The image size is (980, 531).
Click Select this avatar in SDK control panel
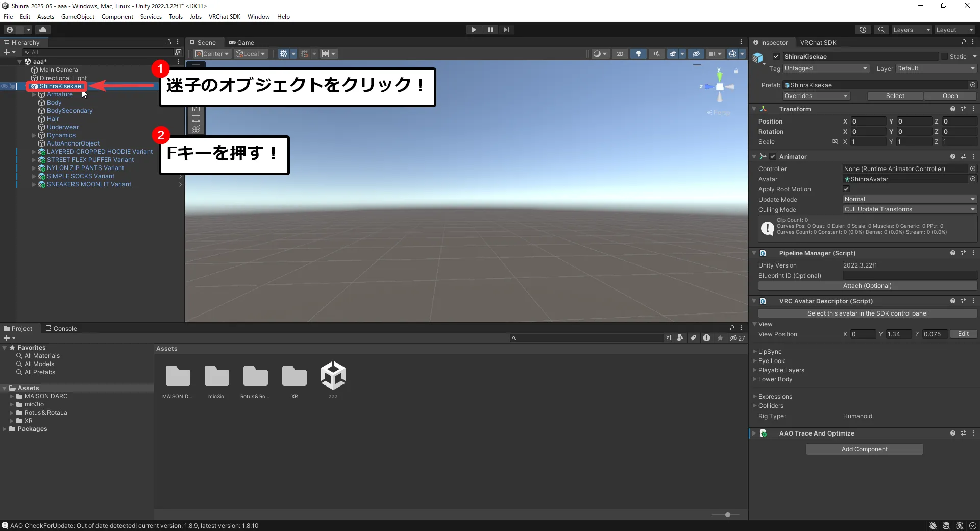(x=867, y=313)
